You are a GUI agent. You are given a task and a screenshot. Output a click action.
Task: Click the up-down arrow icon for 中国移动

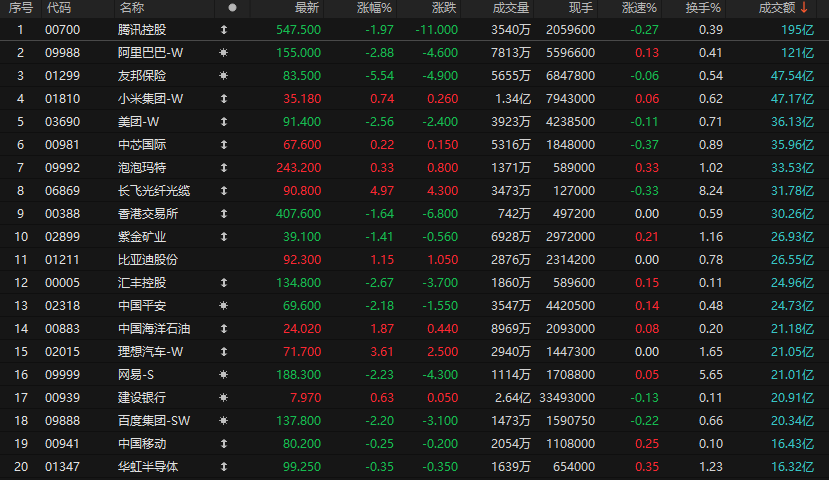[224, 444]
